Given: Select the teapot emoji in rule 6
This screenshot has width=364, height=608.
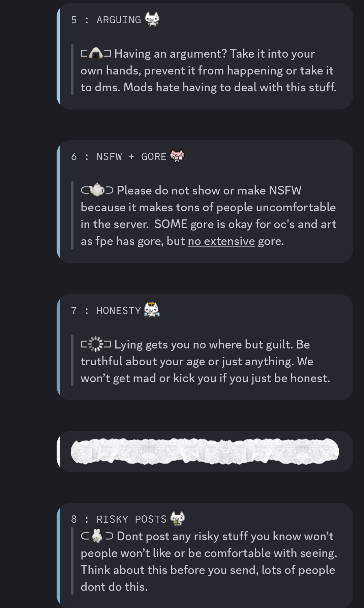Looking at the screenshot, I should coord(97,190).
